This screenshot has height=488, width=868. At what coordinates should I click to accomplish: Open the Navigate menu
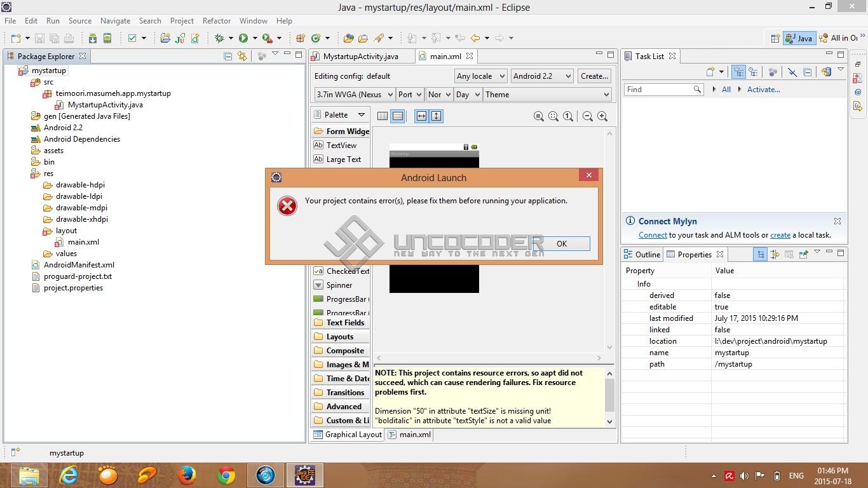(x=115, y=21)
